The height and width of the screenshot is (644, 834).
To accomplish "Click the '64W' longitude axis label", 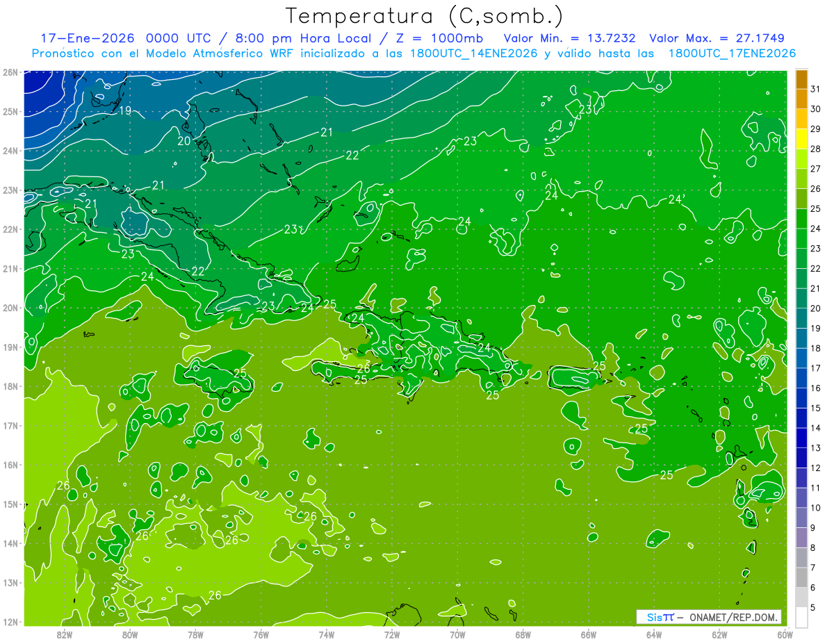I will click(654, 634).
